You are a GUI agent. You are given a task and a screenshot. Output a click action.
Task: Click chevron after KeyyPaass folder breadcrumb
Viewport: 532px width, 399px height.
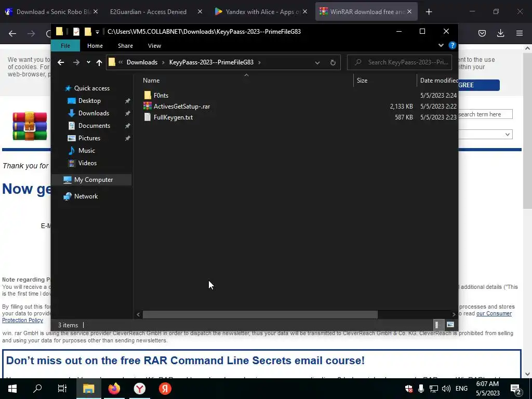(260, 62)
